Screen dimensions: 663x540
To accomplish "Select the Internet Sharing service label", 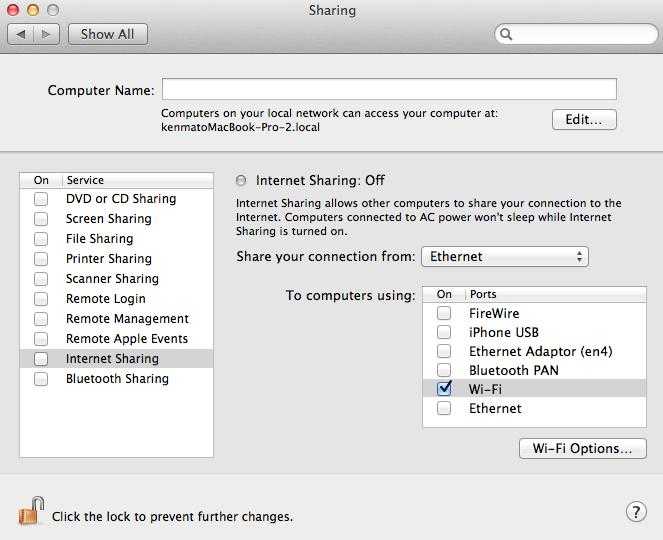I will click(x=112, y=359).
